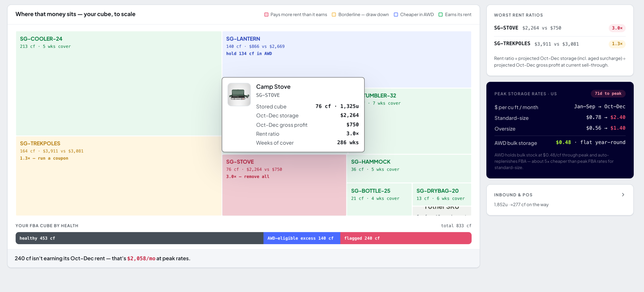The height and width of the screenshot is (292, 644).
Task: Click the Camp Stove product thumbnail
Action: pos(239,94)
